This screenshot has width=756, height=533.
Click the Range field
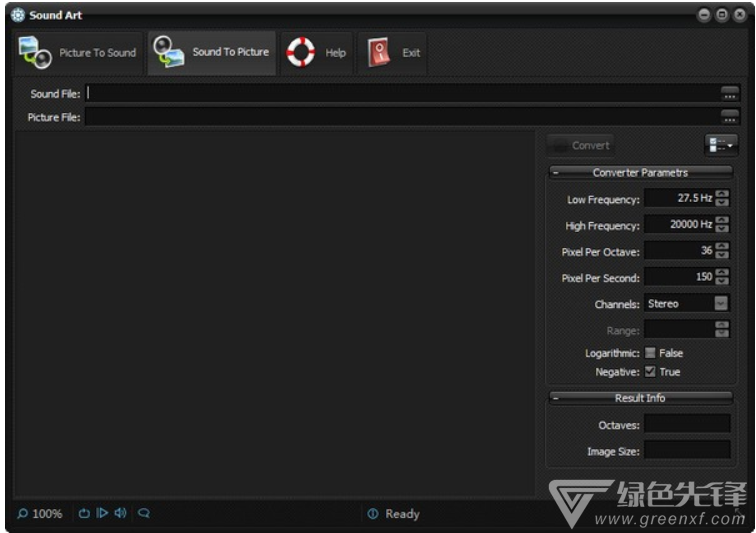point(680,329)
